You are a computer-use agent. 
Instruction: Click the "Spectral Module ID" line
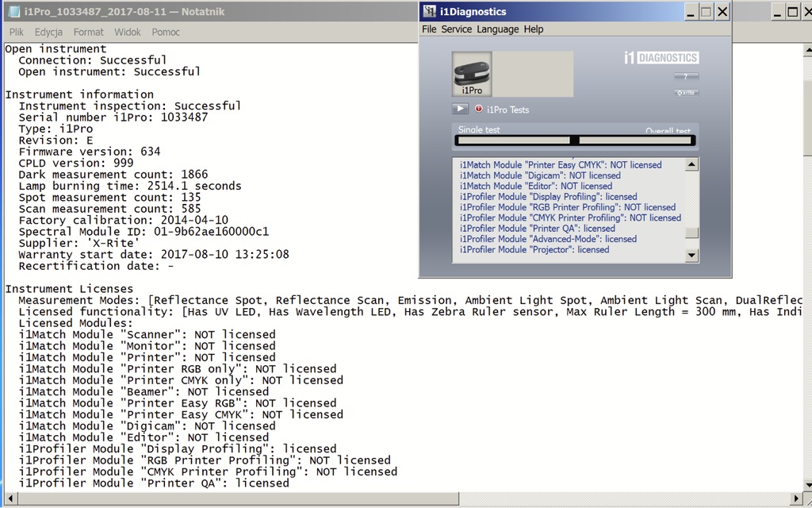(144, 231)
